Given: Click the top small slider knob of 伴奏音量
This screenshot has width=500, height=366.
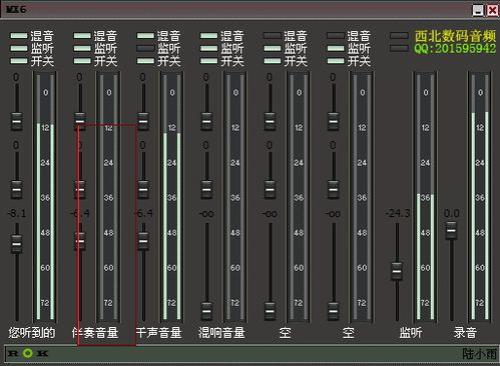Looking at the screenshot, I should click(80, 121).
